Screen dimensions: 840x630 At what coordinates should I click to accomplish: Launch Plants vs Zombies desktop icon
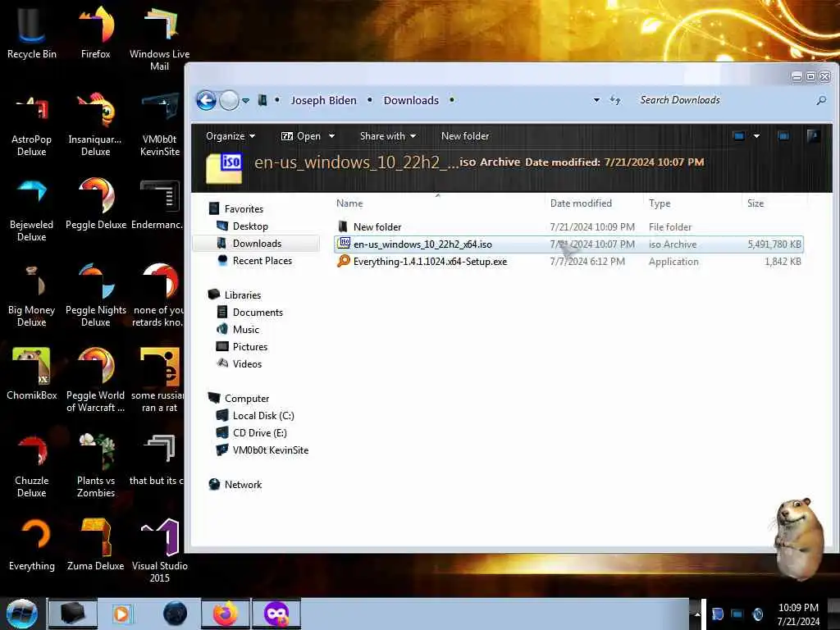coord(96,465)
